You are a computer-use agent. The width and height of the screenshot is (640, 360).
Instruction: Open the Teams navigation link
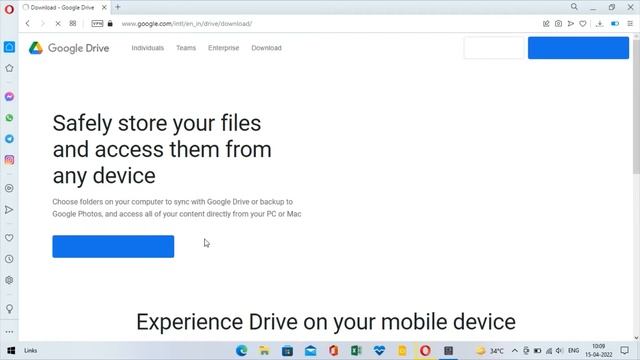[x=186, y=48]
